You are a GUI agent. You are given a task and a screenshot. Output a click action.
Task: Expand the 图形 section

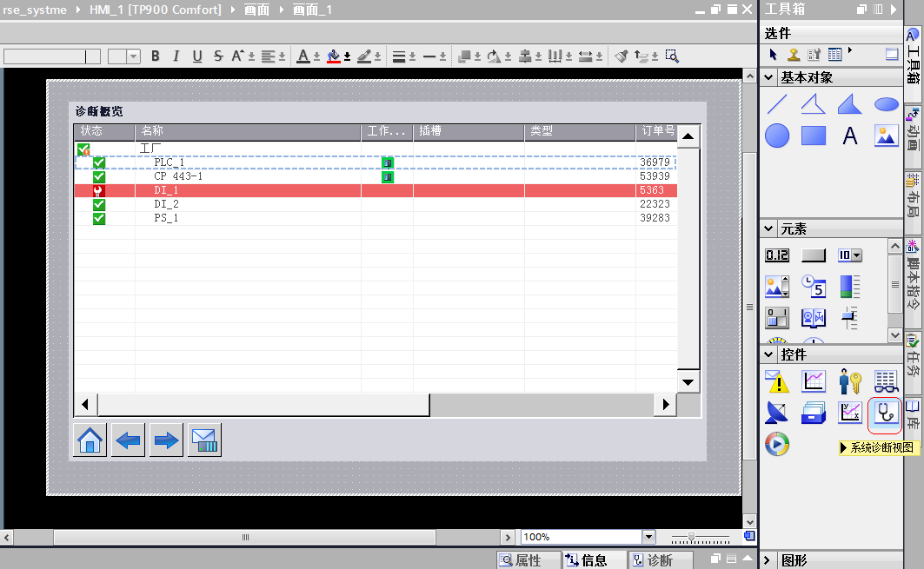(x=768, y=560)
